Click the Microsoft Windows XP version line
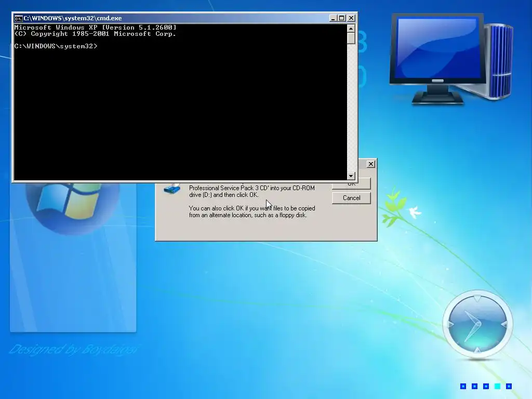This screenshot has height=399, width=532. pos(96,28)
